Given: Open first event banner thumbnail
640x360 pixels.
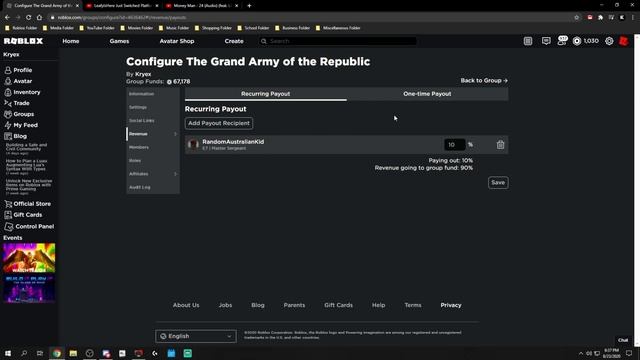Looking at the screenshot, I should click(29, 258).
